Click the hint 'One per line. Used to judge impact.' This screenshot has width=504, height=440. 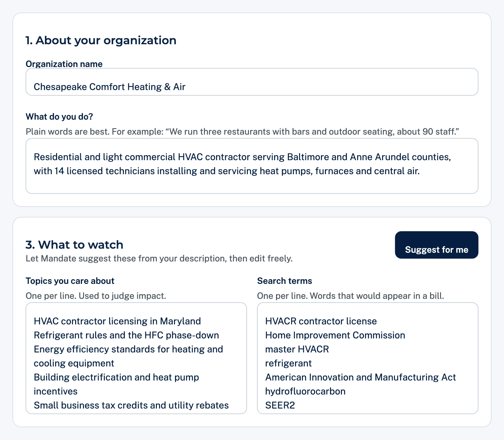click(96, 296)
